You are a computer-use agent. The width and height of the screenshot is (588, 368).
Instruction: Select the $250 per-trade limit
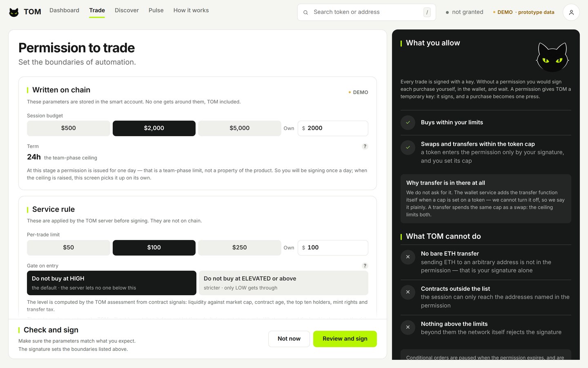240,248
